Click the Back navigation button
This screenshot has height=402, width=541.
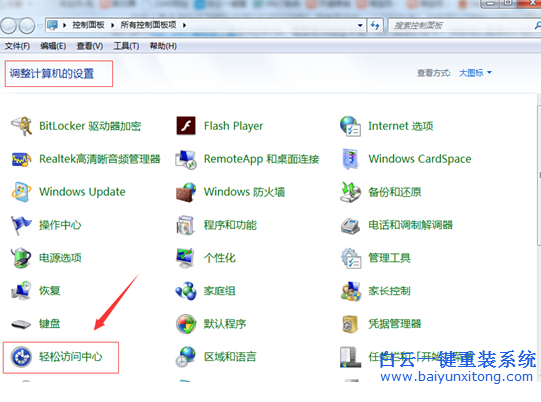click(8, 26)
